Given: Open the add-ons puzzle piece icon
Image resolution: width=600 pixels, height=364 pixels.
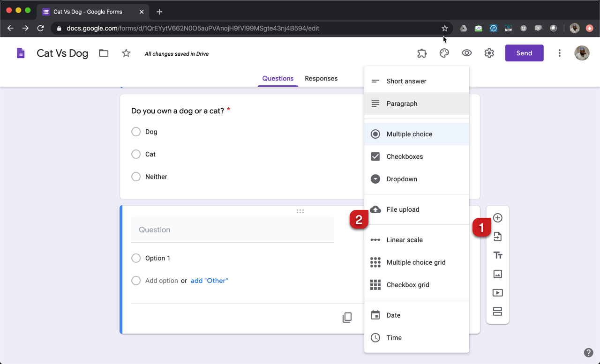Looking at the screenshot, I should [422, 53].
